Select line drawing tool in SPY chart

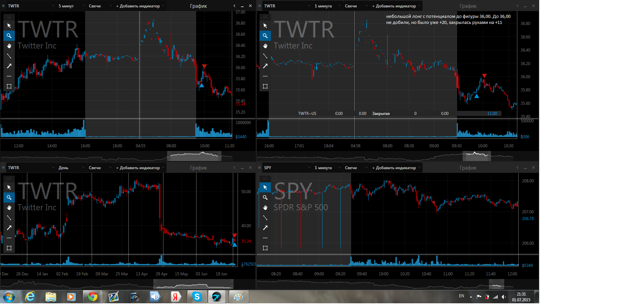(265, 218)
